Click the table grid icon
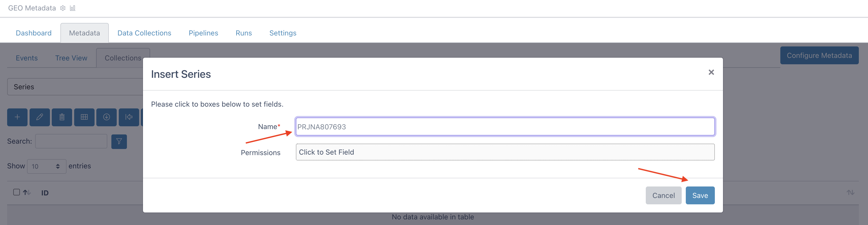The height and width of the screenshot is (225, 868). (x=84, y=117)
